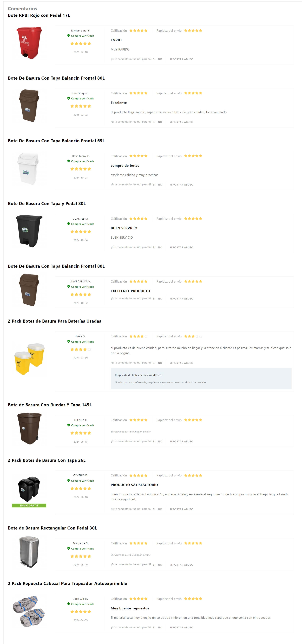Report abuse on the compra de botes review
Screen dimensions: 302x644
coord(181,184)
